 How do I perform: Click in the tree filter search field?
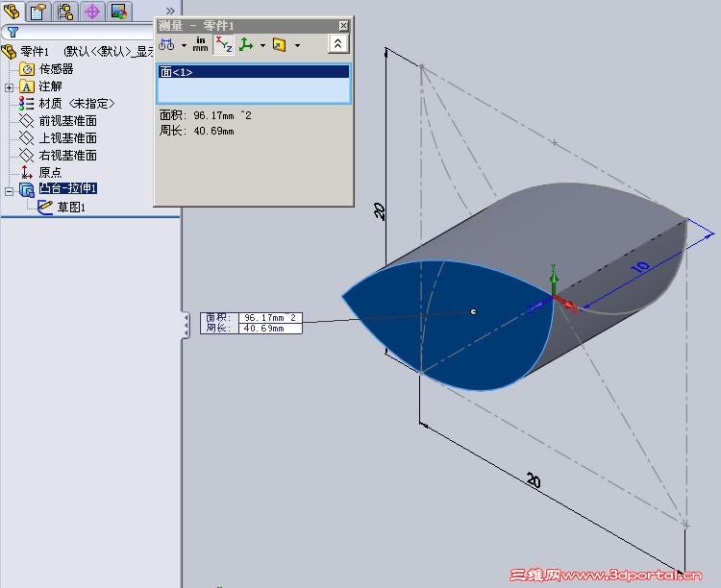point(85,32)
